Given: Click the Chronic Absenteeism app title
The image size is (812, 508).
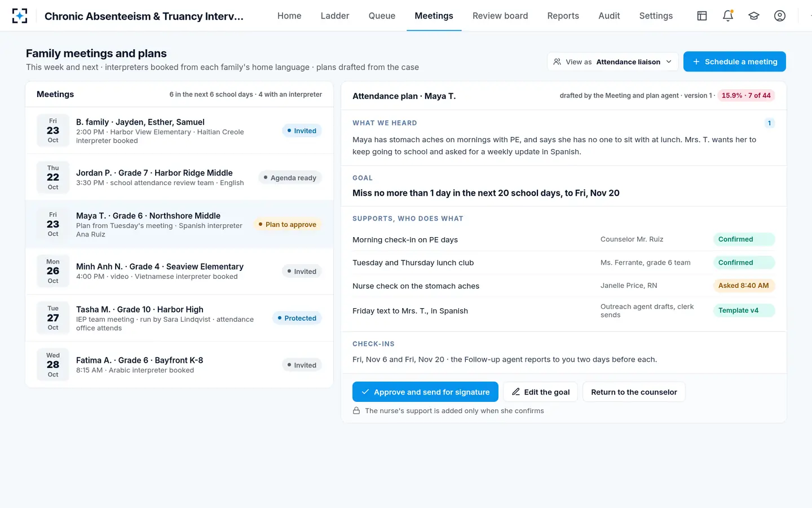Looking at the screenshot, I should coord(144,16).
